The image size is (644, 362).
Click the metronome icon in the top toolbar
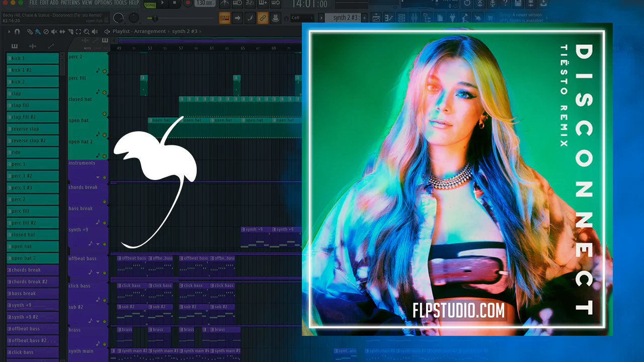pyautogui.click(x=225, y=4)
